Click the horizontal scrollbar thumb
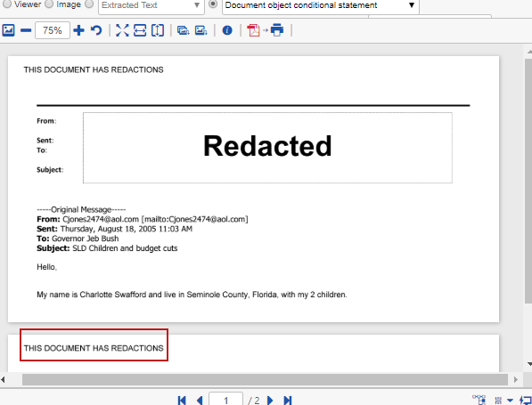This screenshot has width=532, height=405. [x=265, y=379]
